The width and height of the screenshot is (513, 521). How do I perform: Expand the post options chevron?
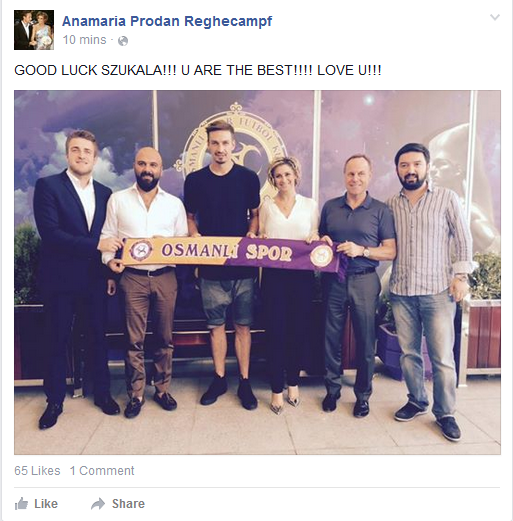pyautogui.click(x=495, y=17)
